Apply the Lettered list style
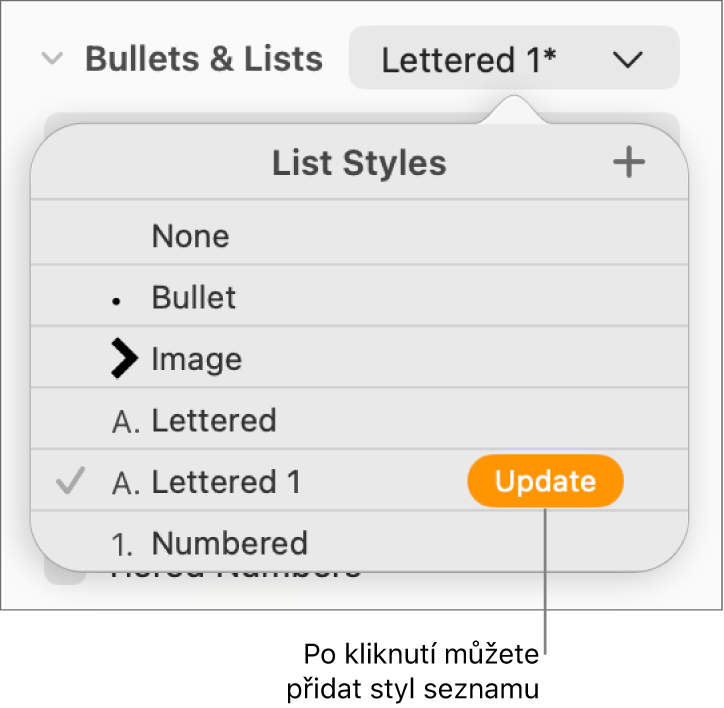Screen dimensions: 724x708 coord(213,421)
